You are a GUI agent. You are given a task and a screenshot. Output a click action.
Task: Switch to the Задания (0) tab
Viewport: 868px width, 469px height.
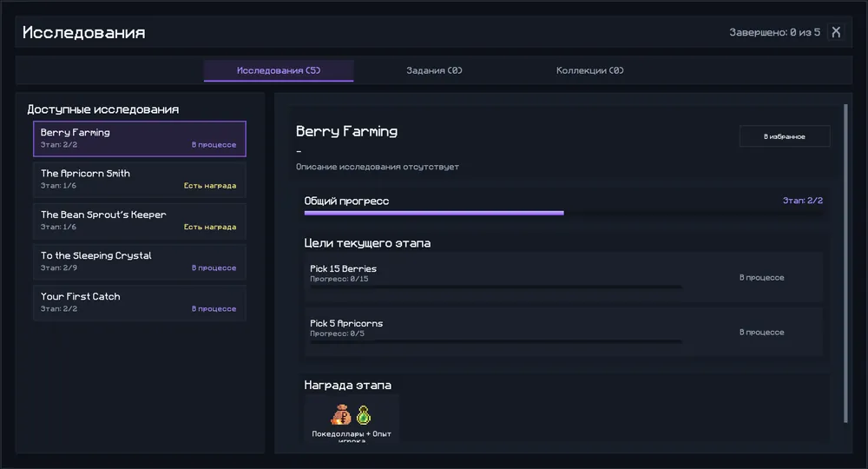pos(434,70)
